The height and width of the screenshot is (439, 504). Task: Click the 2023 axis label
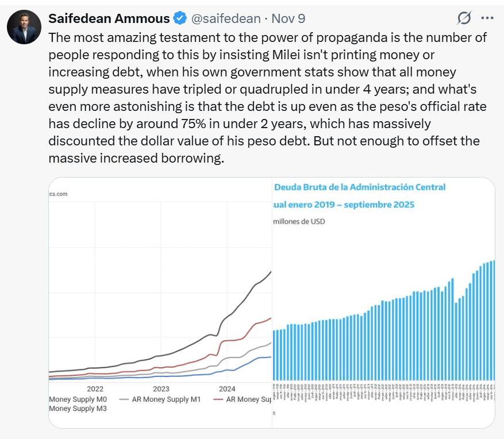[161, 388]
